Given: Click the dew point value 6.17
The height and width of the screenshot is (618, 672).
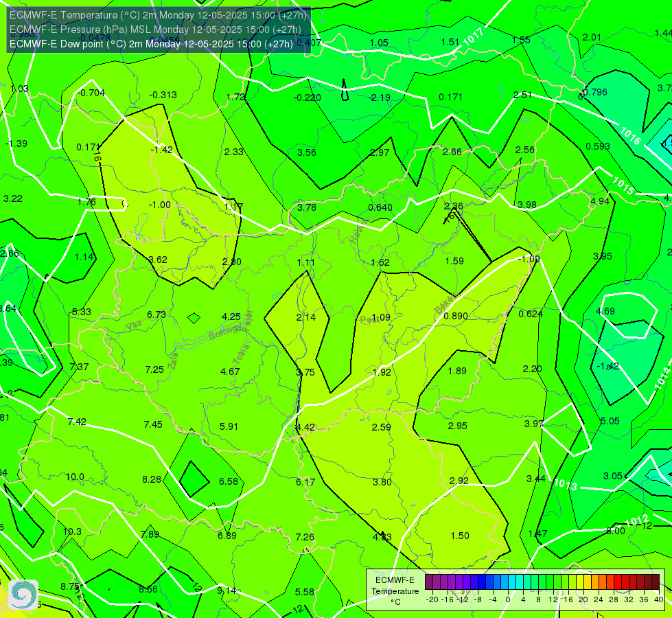Looking at the screenshot, I should pyautogui.click(x=305, y=483).
